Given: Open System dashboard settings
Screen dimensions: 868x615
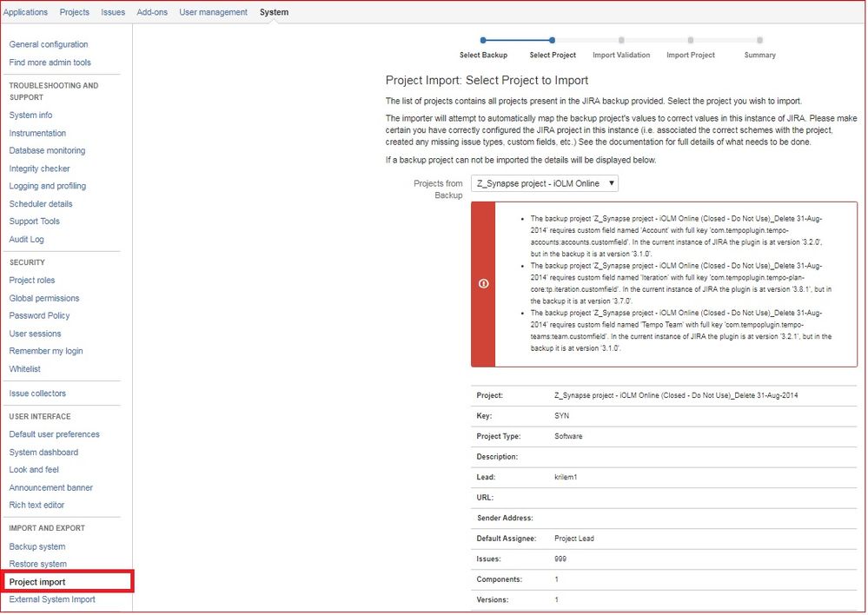Looking at the screenshot, I should 43,453.
